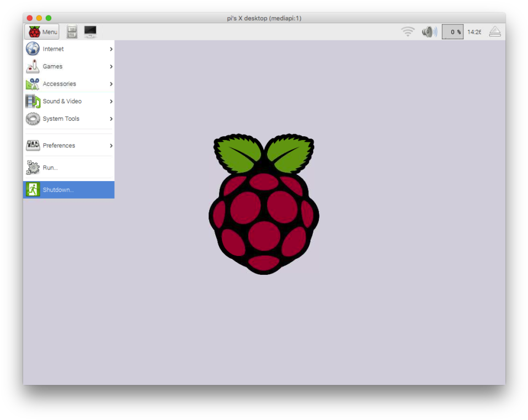Expand the Preferences row arrow
This screenshot has width=528, height=420.
111,146
